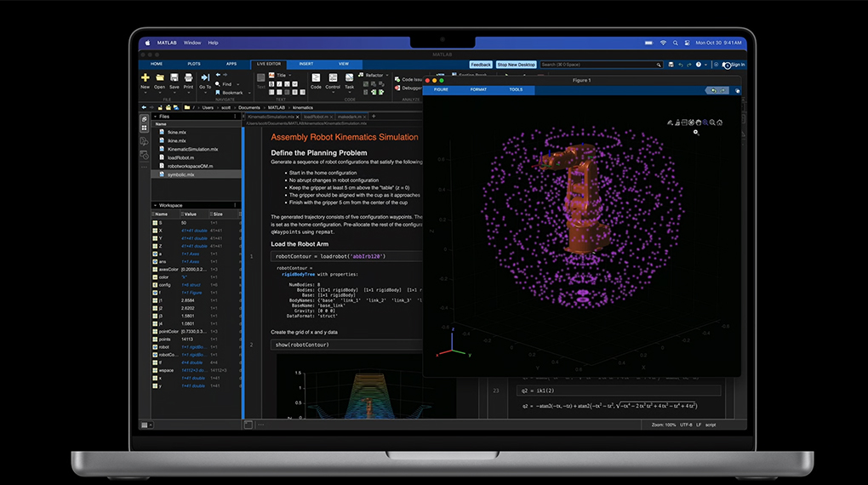The image size is (868, 485).
Task: Click the Stop New Desktop button
Action: click(516, 65)
